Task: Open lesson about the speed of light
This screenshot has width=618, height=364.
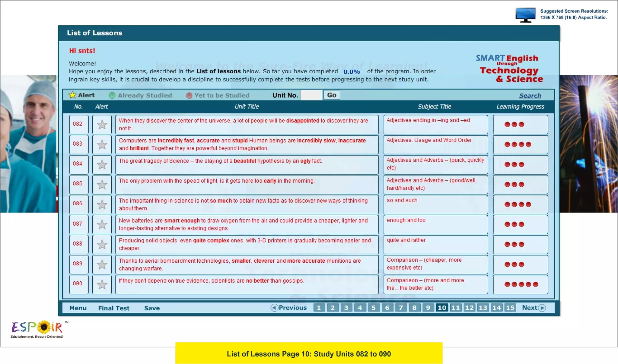Action: (247, 185)
